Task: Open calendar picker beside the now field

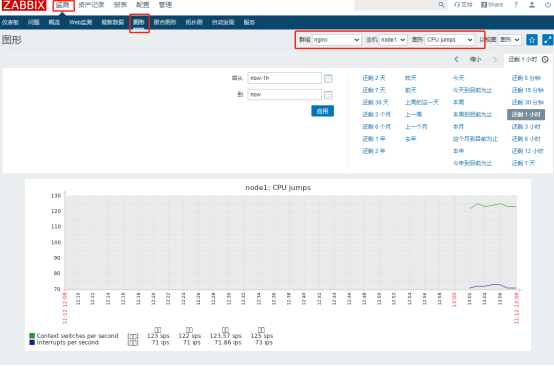Action: pos(328,95)
